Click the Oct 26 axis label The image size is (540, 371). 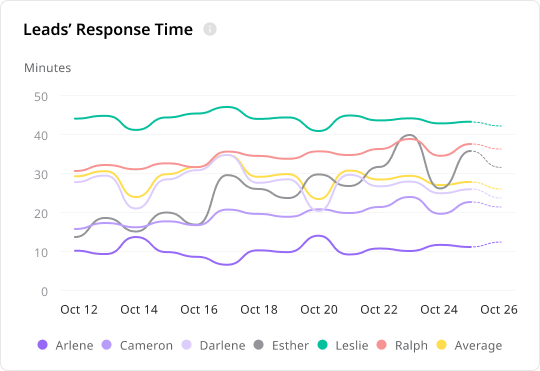(499, 309)
